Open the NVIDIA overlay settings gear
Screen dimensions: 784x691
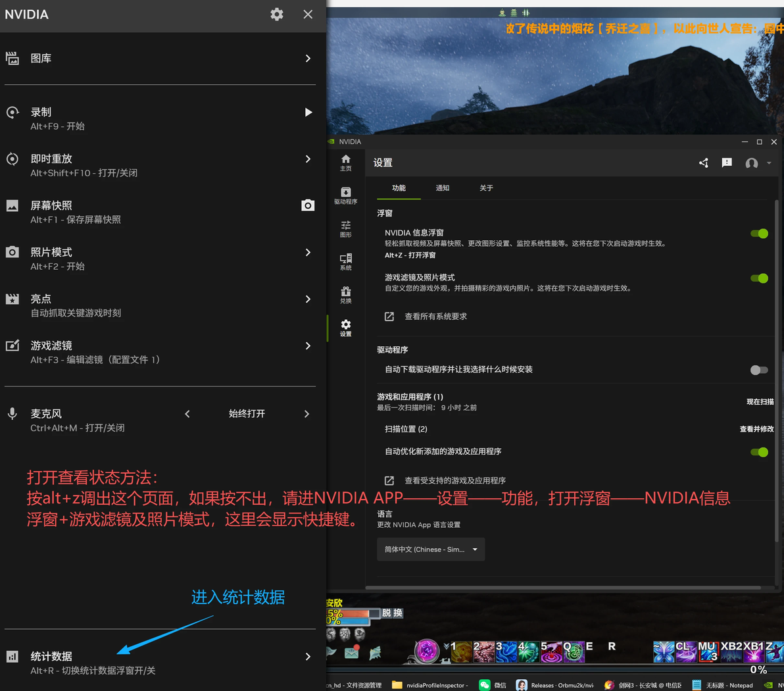click(x=276, y=14)
